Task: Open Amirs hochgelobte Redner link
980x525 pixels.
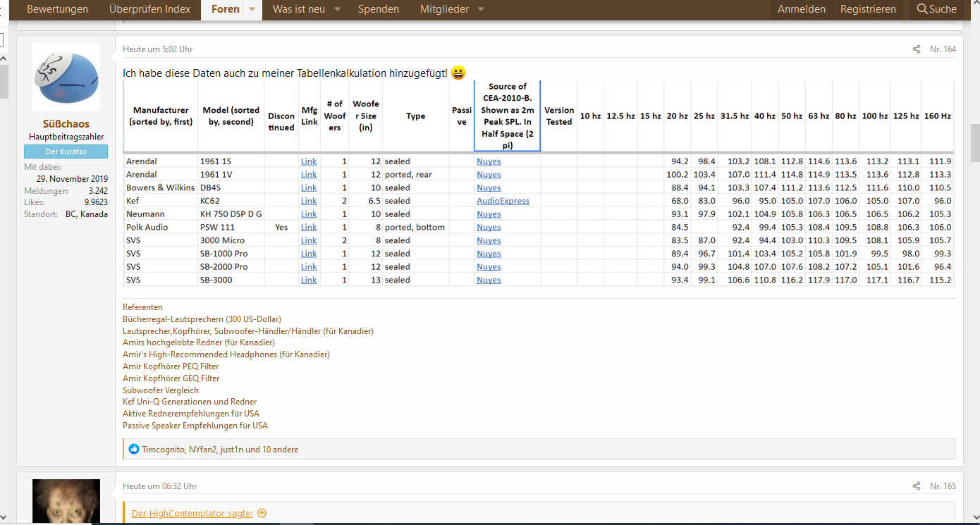Action: (199, 342)
